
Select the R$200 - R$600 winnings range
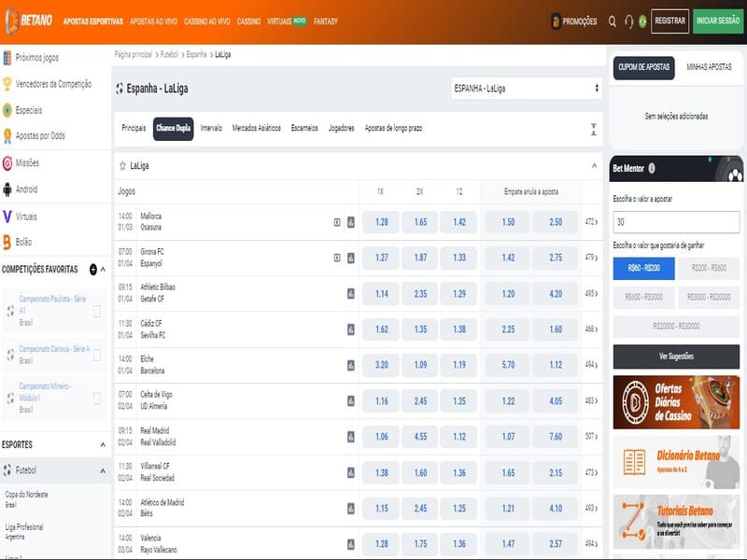coord(709,269)
